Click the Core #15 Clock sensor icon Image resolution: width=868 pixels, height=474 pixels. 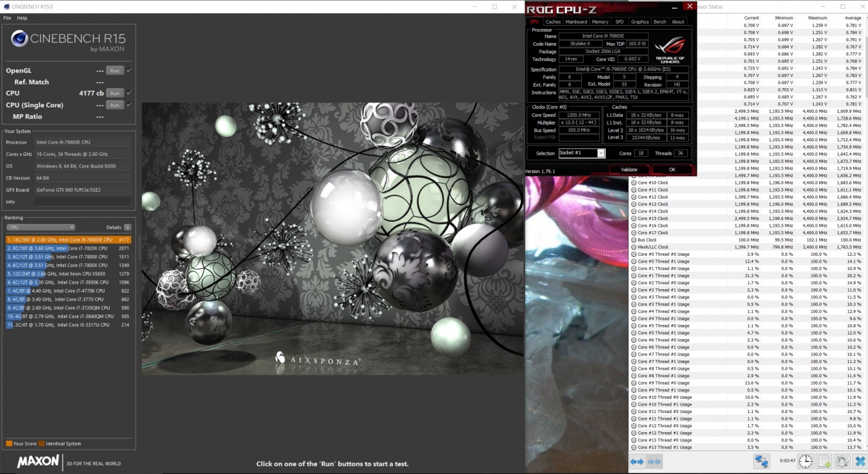tap(634, 218)
